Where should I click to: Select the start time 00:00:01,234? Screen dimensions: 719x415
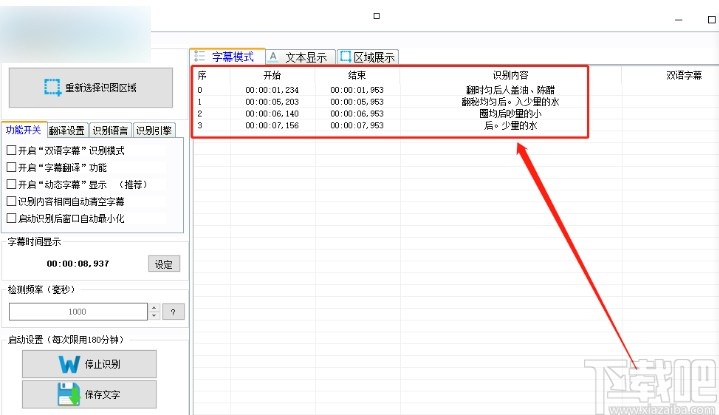point(272,90)
